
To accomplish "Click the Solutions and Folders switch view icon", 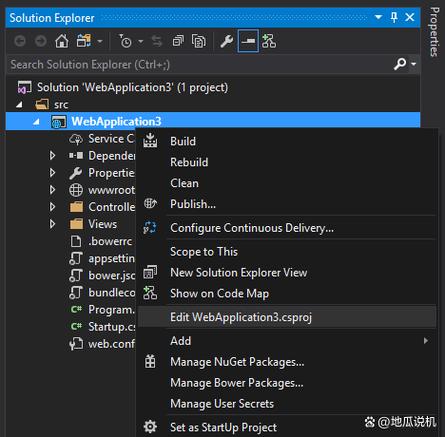I will pos(83,41).
